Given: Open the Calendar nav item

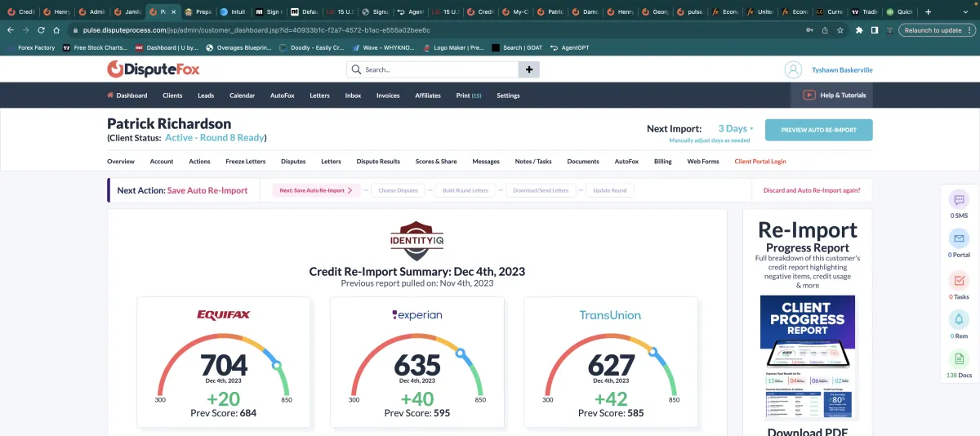Looking at the screenshot, I should (243, 96).
